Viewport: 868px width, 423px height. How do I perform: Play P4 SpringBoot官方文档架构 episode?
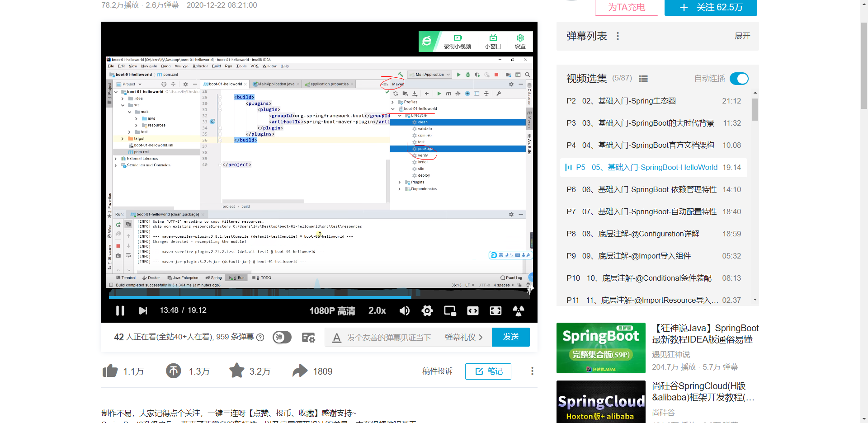click(654, 145)
